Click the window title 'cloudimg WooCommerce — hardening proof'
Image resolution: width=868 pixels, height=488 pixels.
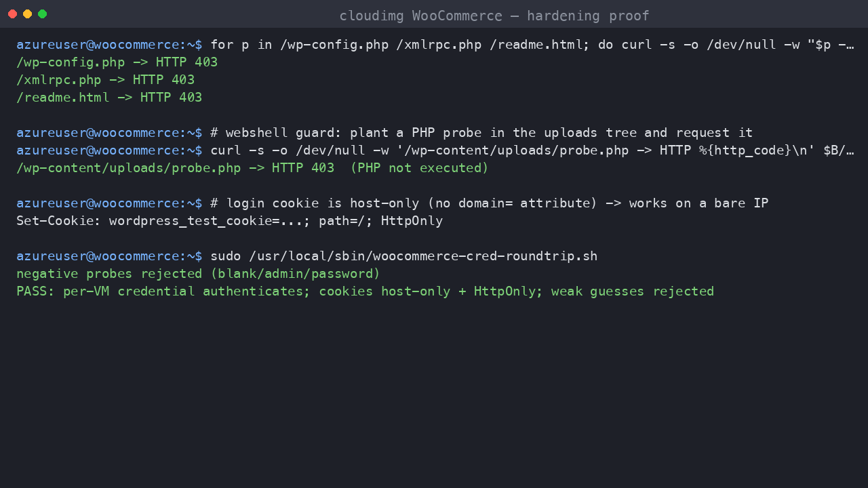pos(494,16)
